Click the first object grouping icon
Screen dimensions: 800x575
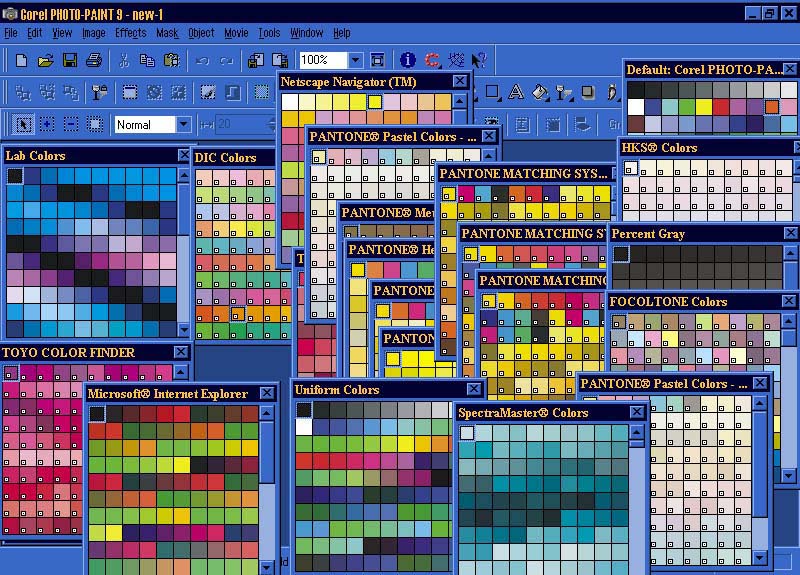click(x=23, y=92)
